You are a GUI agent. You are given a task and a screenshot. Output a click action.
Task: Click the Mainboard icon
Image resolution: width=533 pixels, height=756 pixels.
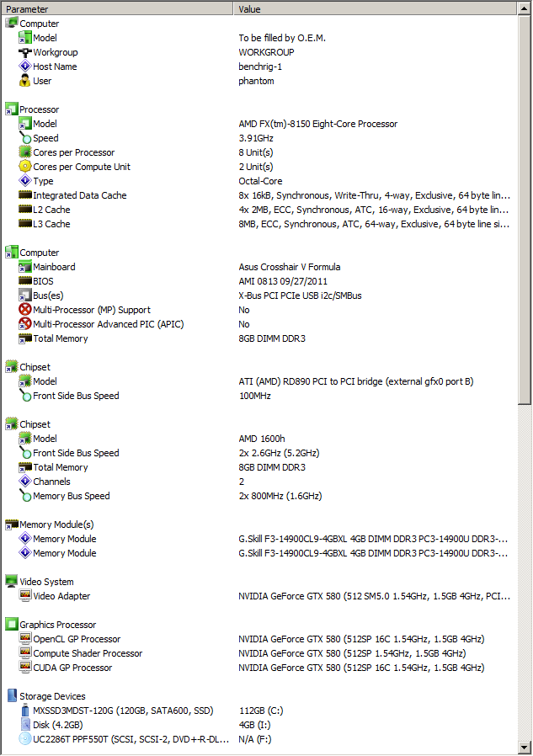click(25, 267)
